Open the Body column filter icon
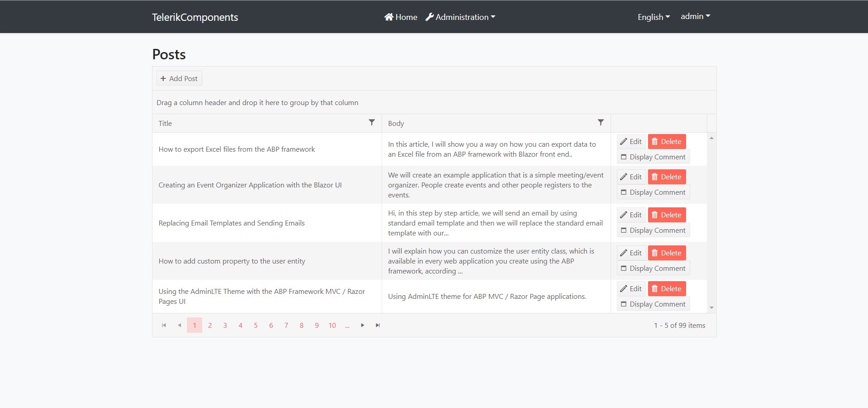868x408 pixels. (601, 123)
